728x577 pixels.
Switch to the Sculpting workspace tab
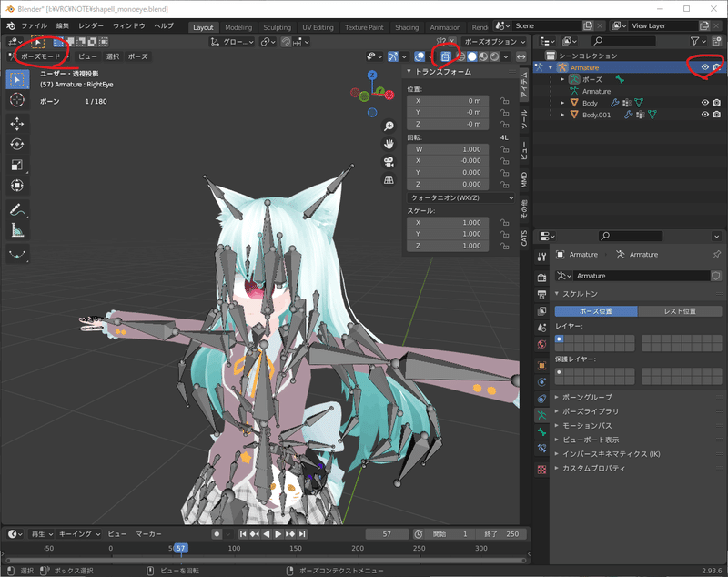click(278, 27)
